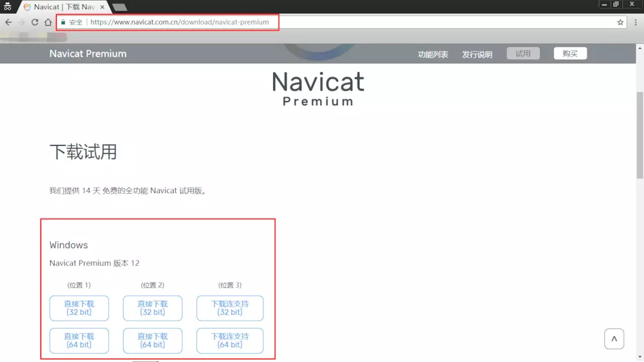Download 位置 2 直接下载 32 bit

153,308
